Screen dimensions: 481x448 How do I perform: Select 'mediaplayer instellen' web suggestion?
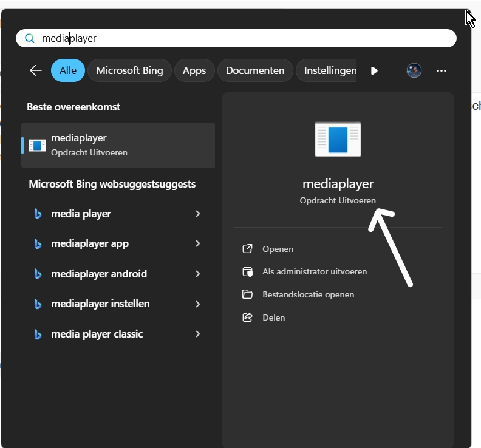coord(100,304)
